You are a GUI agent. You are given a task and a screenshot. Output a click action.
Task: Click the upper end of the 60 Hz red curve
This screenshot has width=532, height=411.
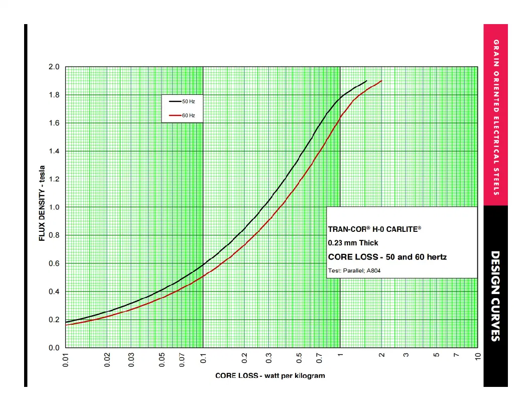[382, 81]
